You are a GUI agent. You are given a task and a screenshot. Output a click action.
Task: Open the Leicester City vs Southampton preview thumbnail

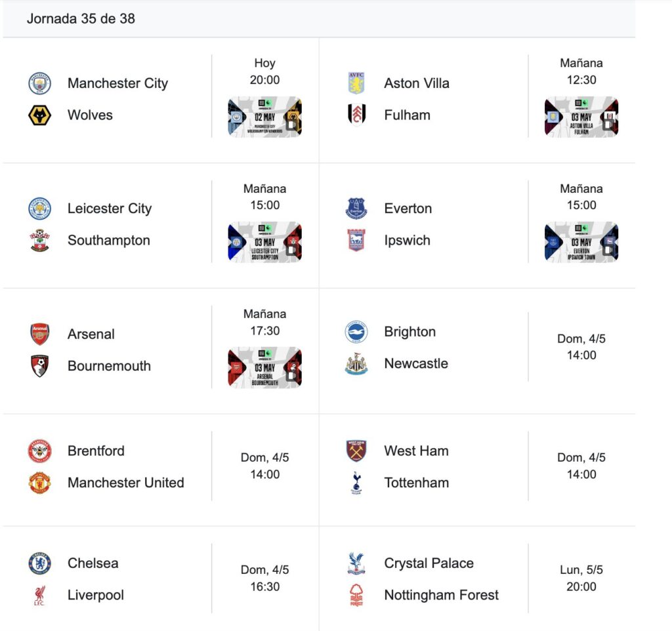265,242
